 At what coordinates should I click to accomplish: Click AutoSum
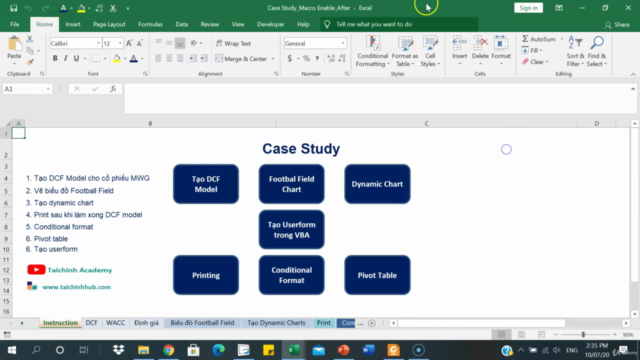[x=539, y=39]
